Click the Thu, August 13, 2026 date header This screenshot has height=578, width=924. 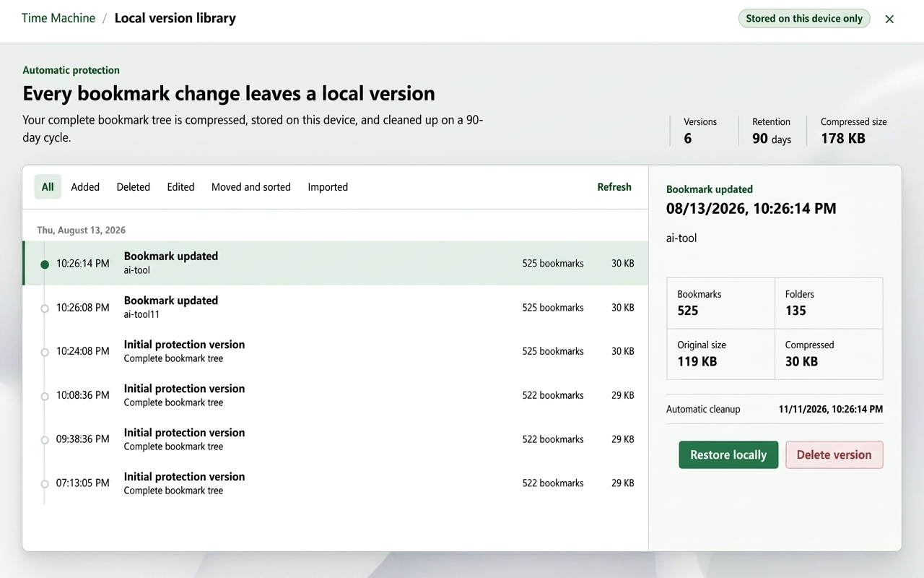click(82, 230)
